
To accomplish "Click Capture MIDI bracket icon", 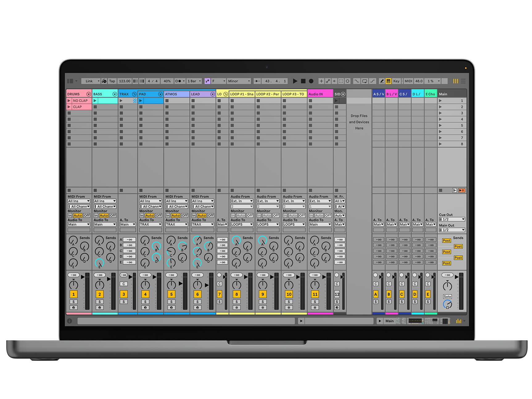I will click(341, 81).
